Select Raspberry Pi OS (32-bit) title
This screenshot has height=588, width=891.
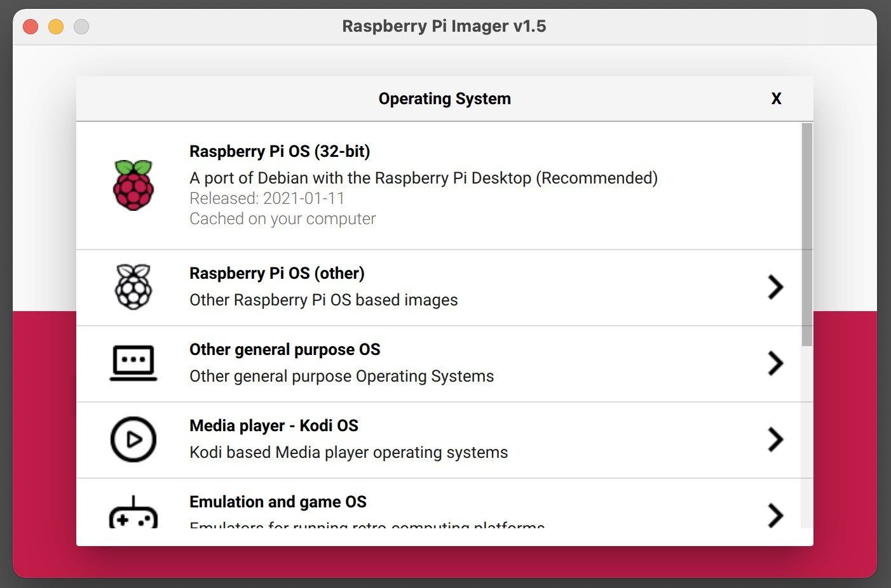[x=280, y=151]
